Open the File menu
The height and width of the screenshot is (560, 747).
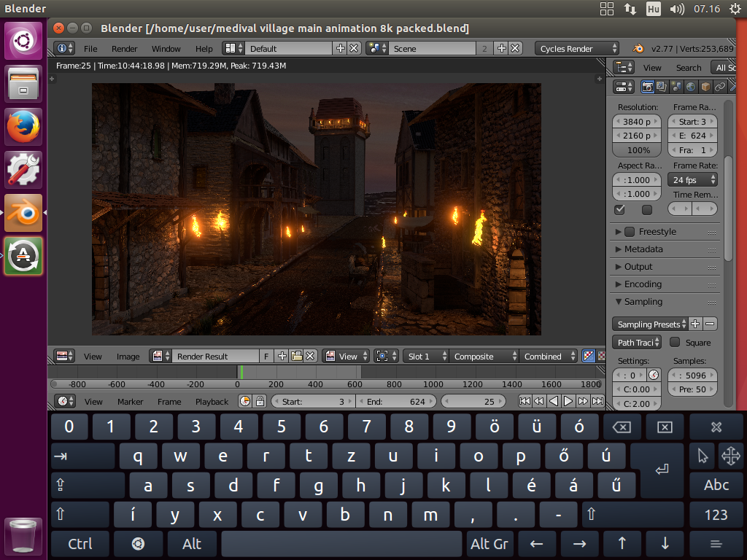coord(90,49)
